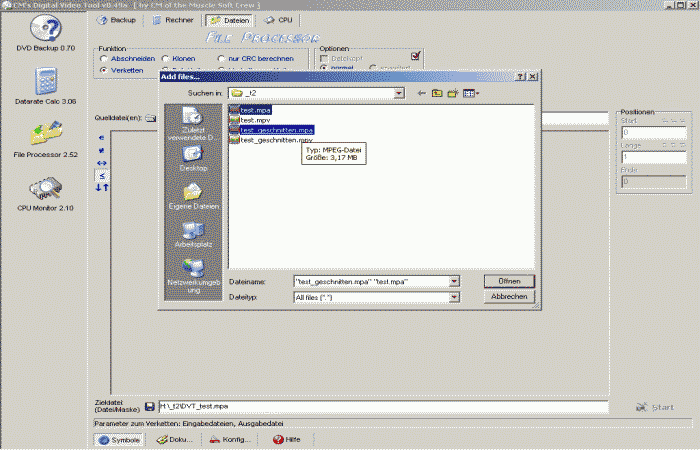The width and height of the screenshot is (700, 450).
Task: Select the Abschneiden radio option
Action: tap(103, 59)
